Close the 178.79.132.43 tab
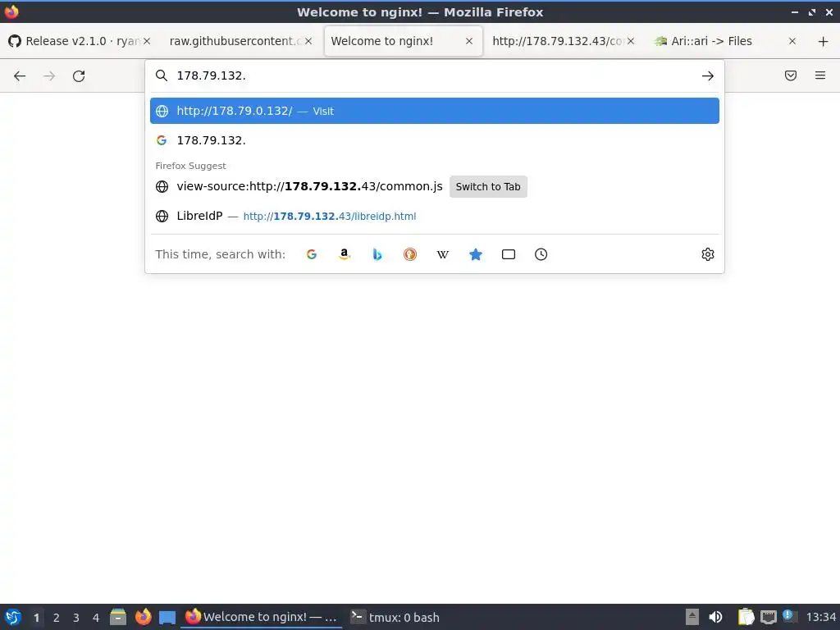The width and height of the screenshot is (840, 630). click(x=631, y=41)
